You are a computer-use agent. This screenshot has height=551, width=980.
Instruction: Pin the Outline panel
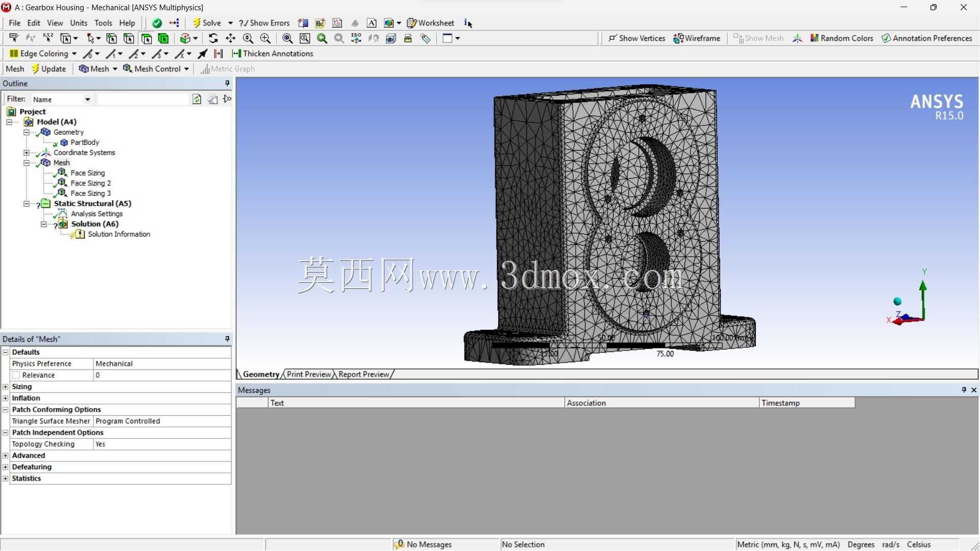click(227, 83)
